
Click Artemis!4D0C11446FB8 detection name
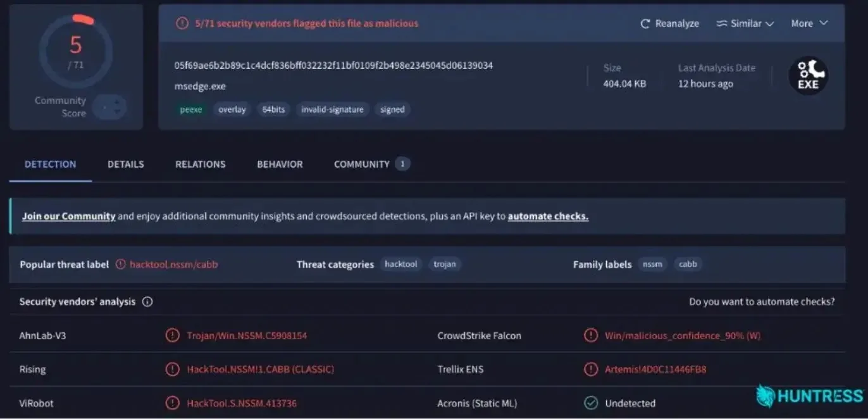(x=655, y=369)
